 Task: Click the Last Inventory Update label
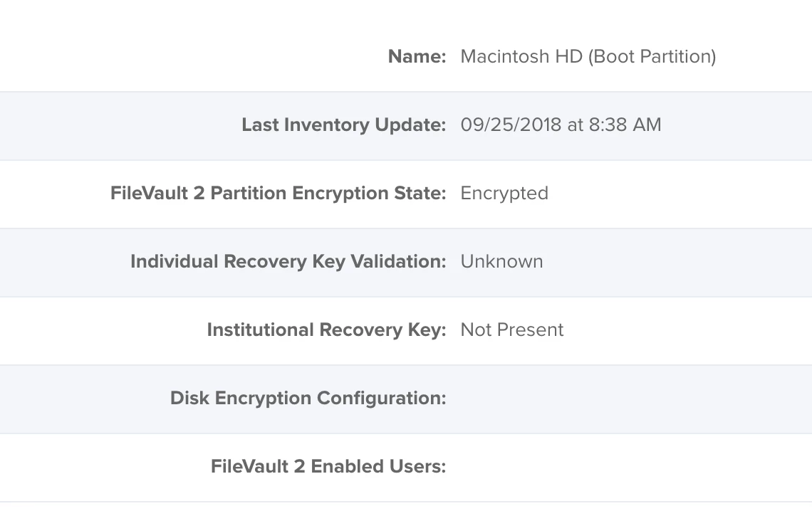343,125
